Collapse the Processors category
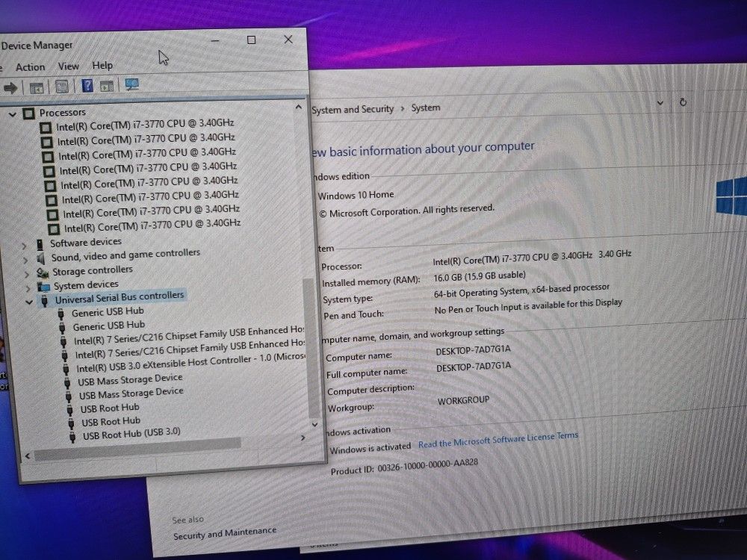Viewport: 747px width, 560px height. [x=13, y=112]
